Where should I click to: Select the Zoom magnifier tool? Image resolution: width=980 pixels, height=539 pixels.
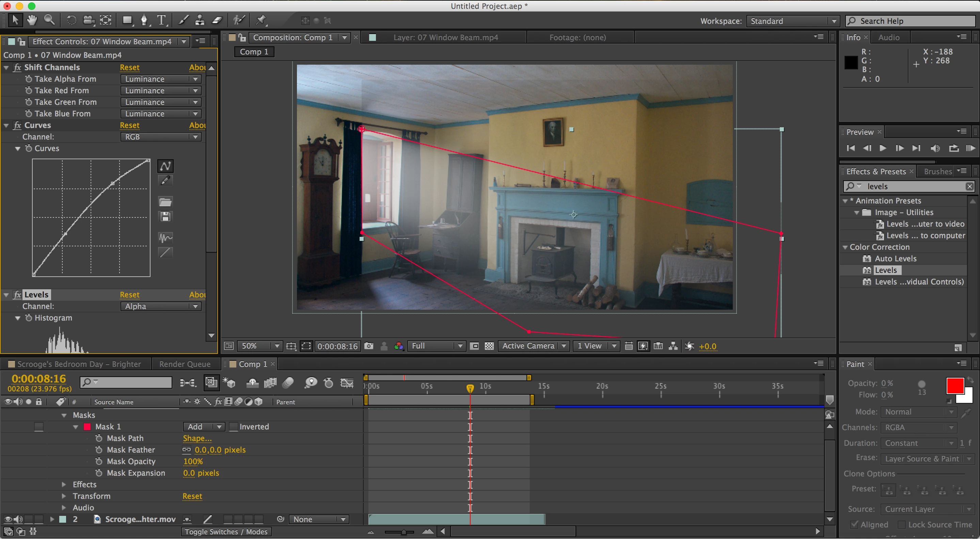coord(49,20)
